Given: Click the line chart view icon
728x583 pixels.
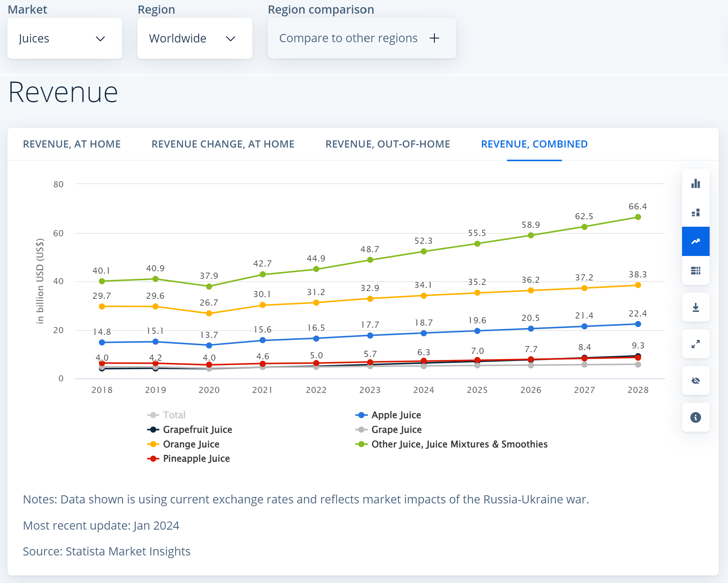Looking at the screenshot, I should [696, 241].
